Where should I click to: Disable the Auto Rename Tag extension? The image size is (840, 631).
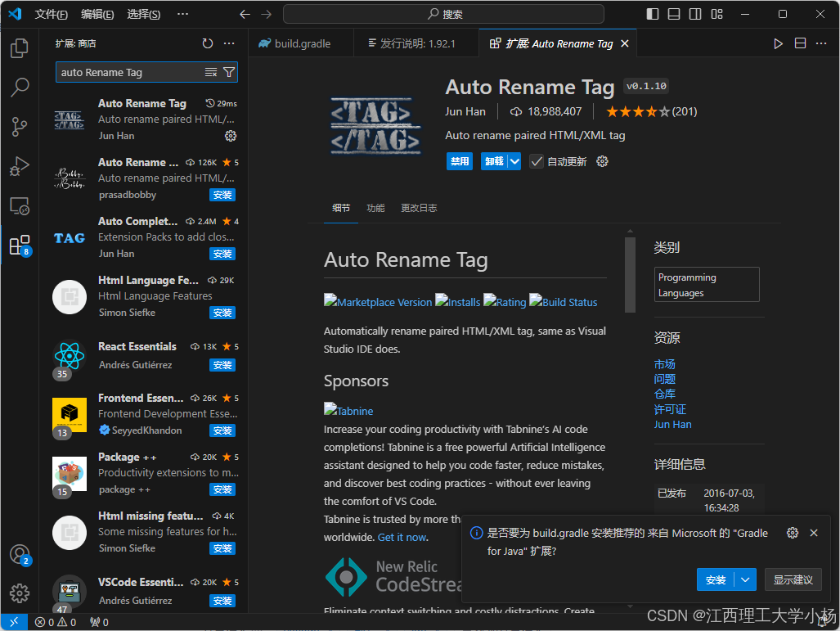[460, 161]
